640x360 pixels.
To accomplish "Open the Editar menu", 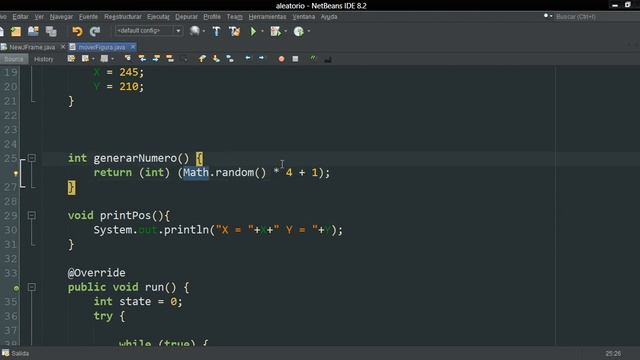I will click(20, 17).
